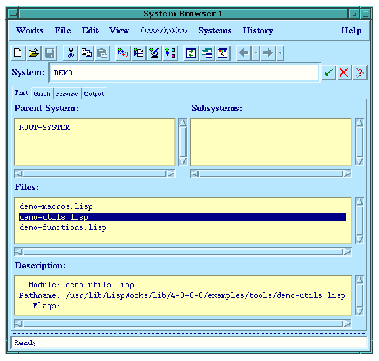Click the New blank page toolbar icon
This screenshot has width=379, height=361.
tap(18, 53)
